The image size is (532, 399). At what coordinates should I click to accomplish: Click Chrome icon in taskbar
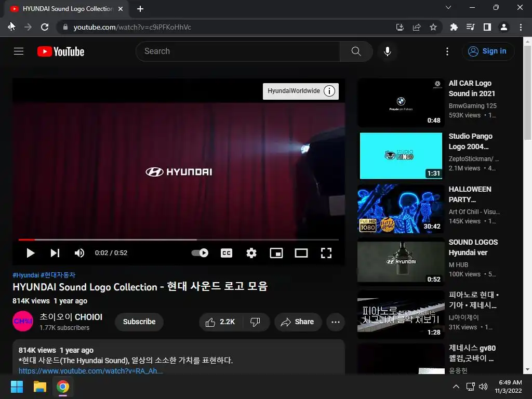click(x=63, y=387)
